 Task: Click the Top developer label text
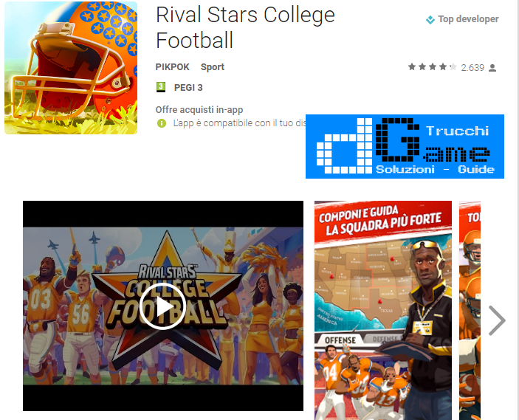click(x=468, y=19)
